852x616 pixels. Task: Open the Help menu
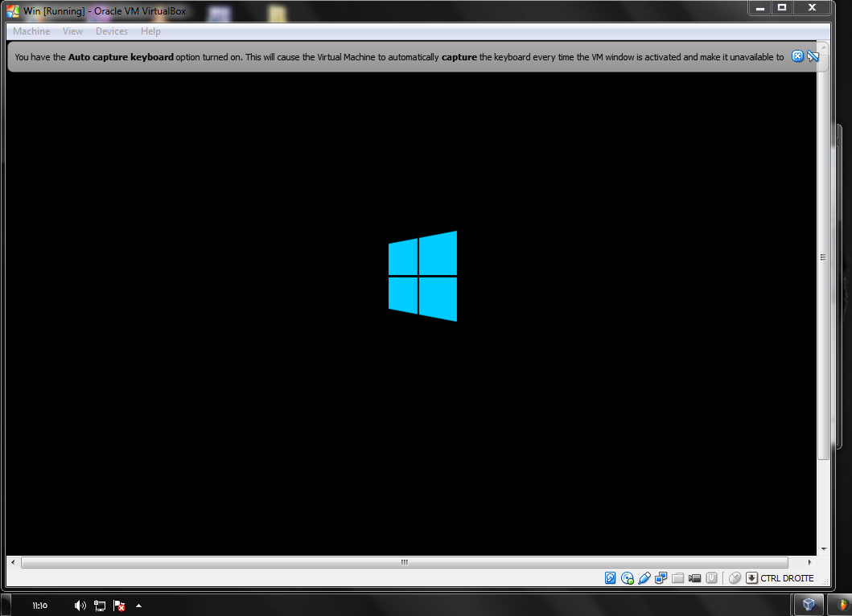pos(150,31)
